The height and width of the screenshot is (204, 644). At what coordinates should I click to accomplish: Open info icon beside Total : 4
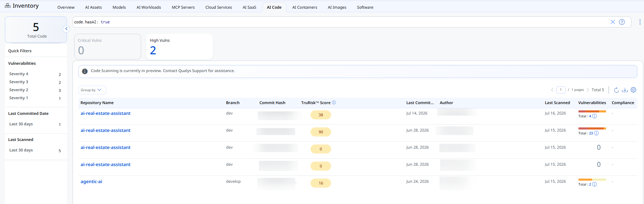tap(595, 116)
